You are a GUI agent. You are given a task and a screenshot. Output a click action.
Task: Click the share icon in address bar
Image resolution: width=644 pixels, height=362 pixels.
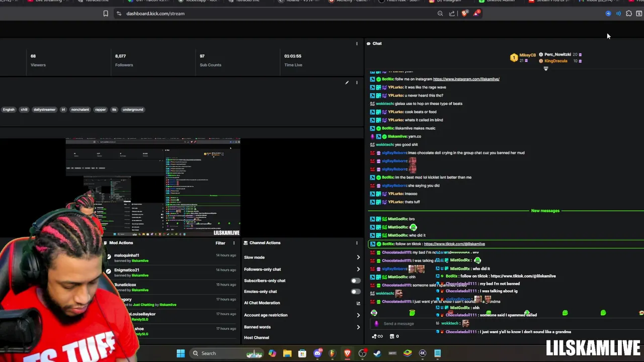(x=452, y=14)
